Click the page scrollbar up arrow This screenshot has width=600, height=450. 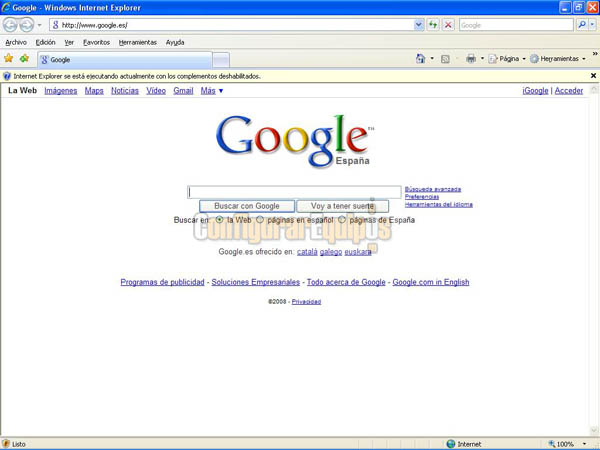coord(594,90)
